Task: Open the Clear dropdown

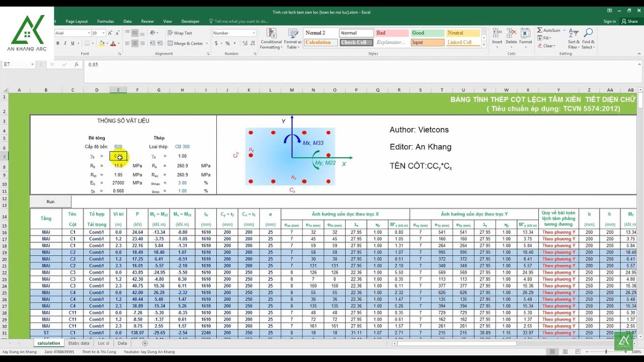Action: [546, 46]
